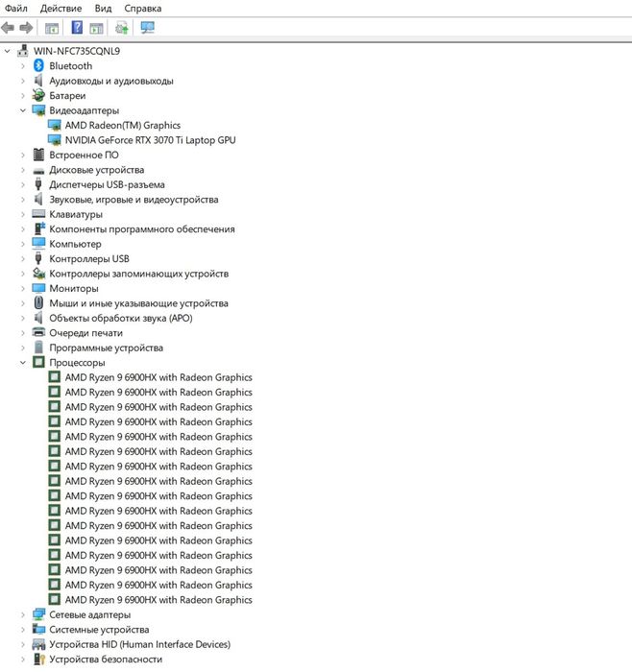Select the Встроенное ПО label
This screenshot has width=632, height=672.
tap(84, 155)
